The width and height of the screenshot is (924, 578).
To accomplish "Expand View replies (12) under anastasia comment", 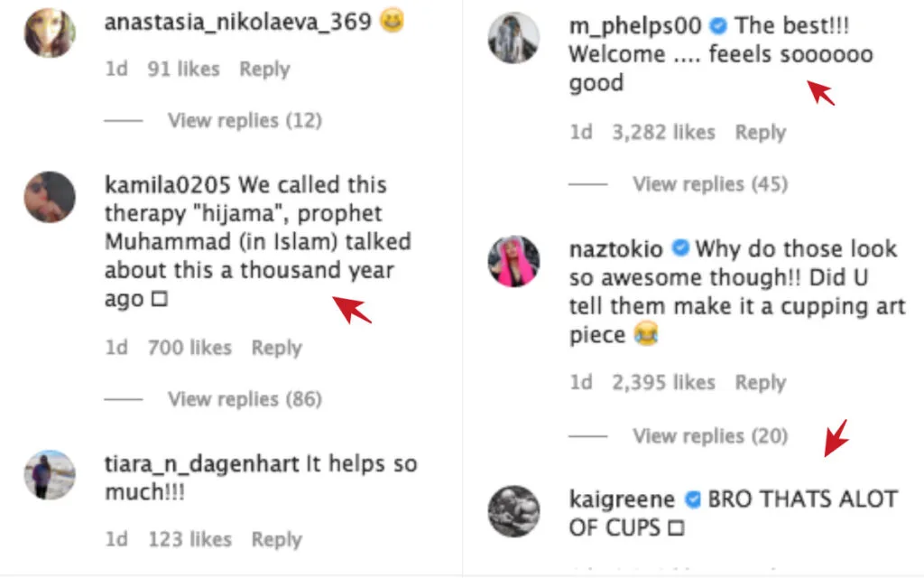I will tap(245, 120).
